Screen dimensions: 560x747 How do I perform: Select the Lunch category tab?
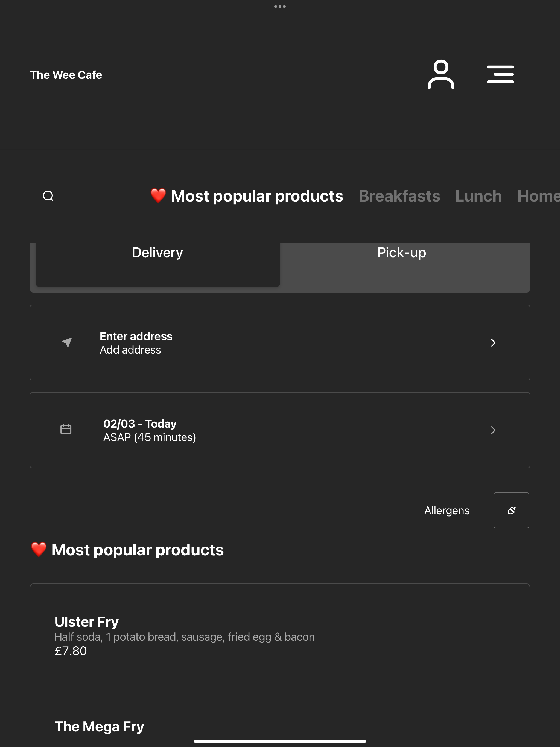(478, 196)
